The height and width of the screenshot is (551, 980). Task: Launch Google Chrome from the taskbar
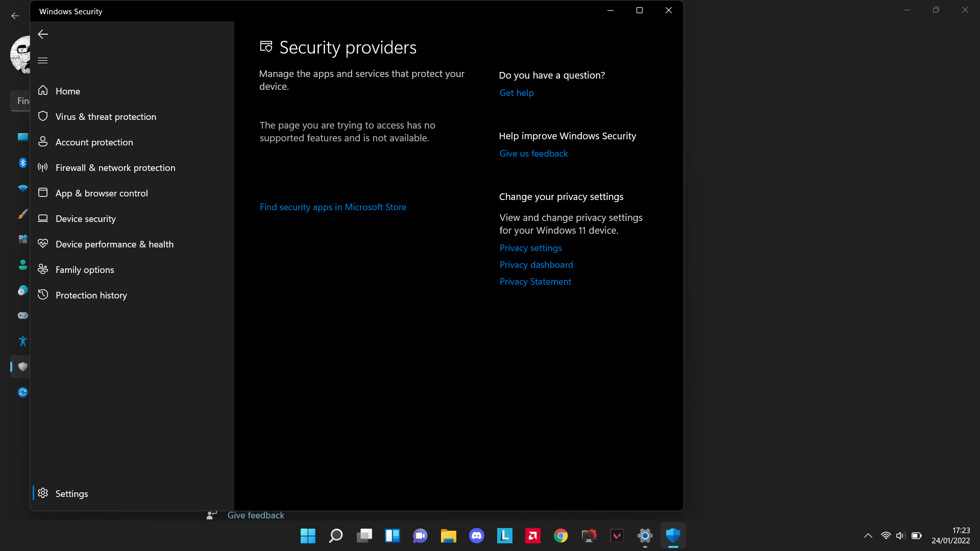[x=560, y=536]
